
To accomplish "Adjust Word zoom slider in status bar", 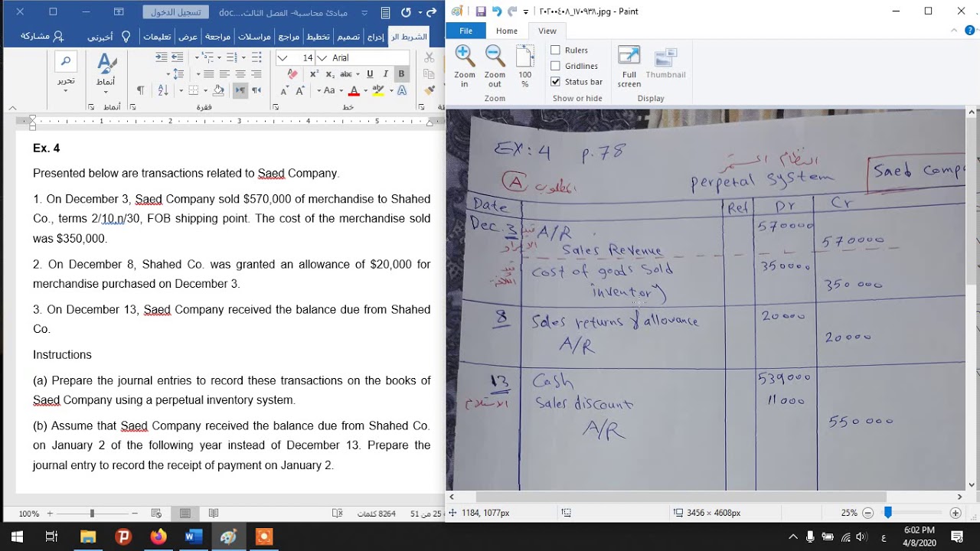I will (x=92, y=514).
